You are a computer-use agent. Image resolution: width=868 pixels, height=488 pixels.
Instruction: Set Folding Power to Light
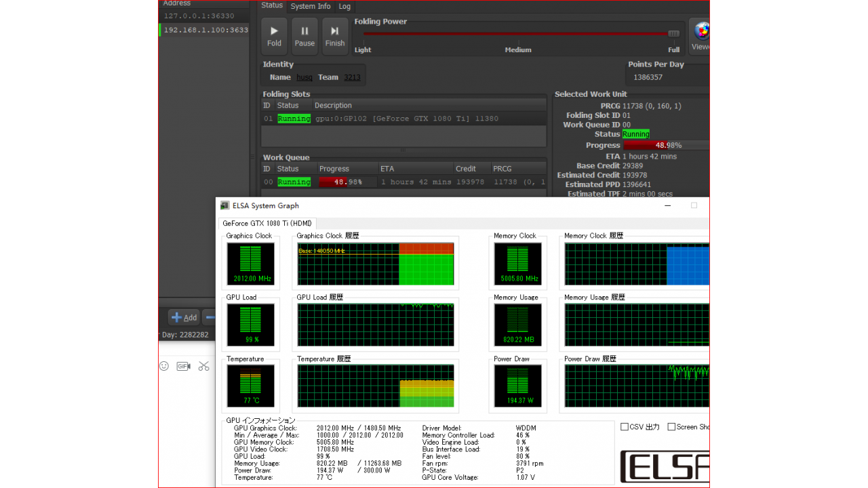[x=363, y=49]
